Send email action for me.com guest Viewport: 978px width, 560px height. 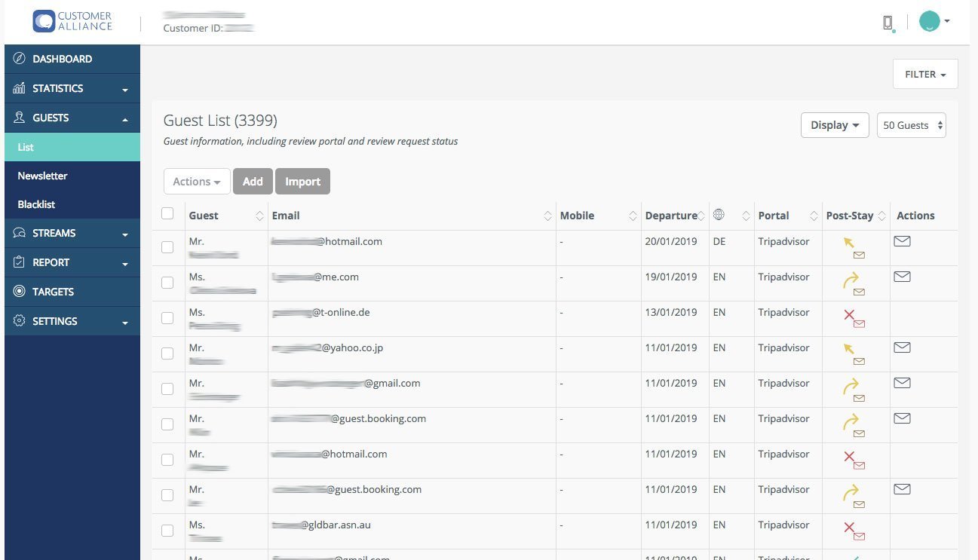coord(902,277)
